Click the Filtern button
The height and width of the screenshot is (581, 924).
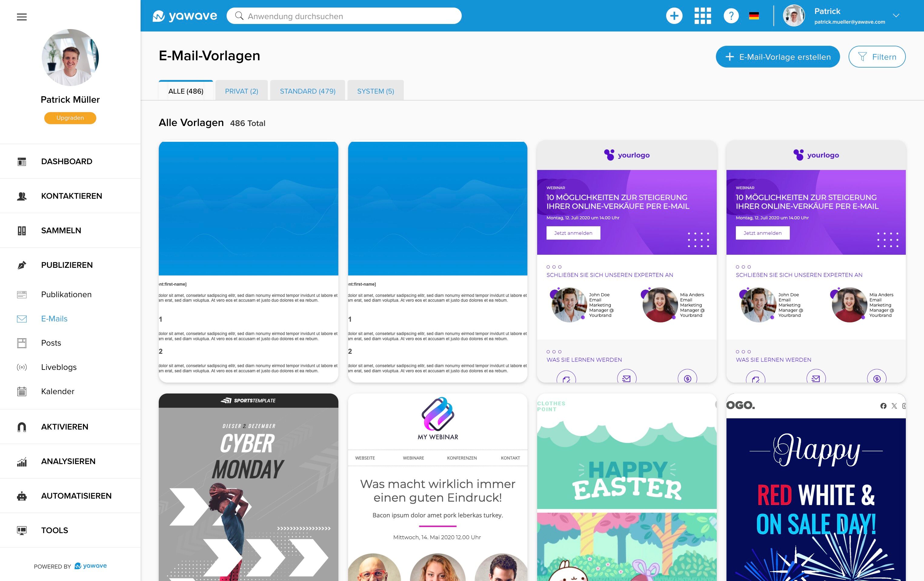click(876, 57)
